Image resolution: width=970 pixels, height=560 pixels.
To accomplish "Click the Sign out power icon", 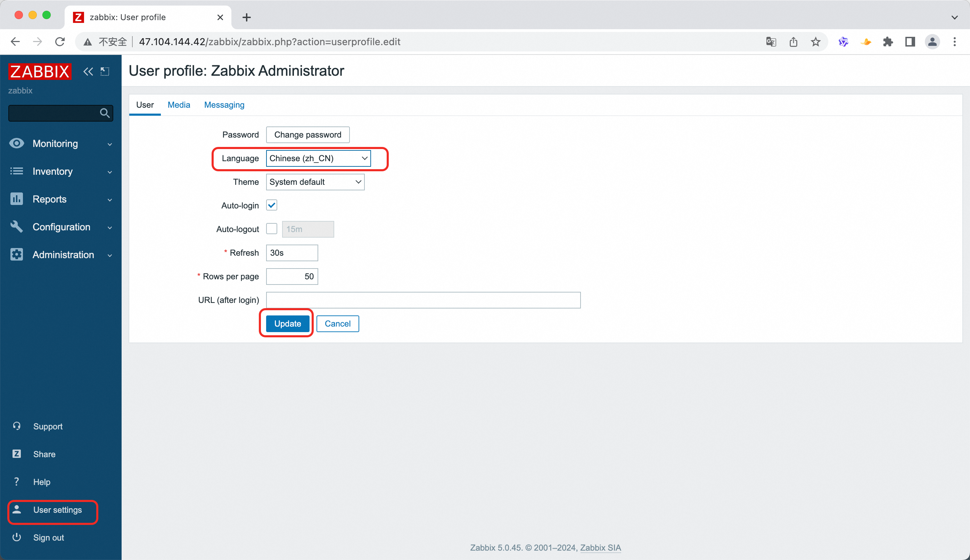I will pyautogui.click(x=17, y=537).
